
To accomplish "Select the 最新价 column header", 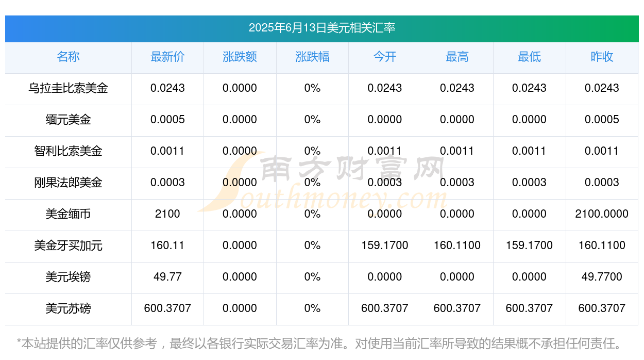I will (x=167, y=57).
